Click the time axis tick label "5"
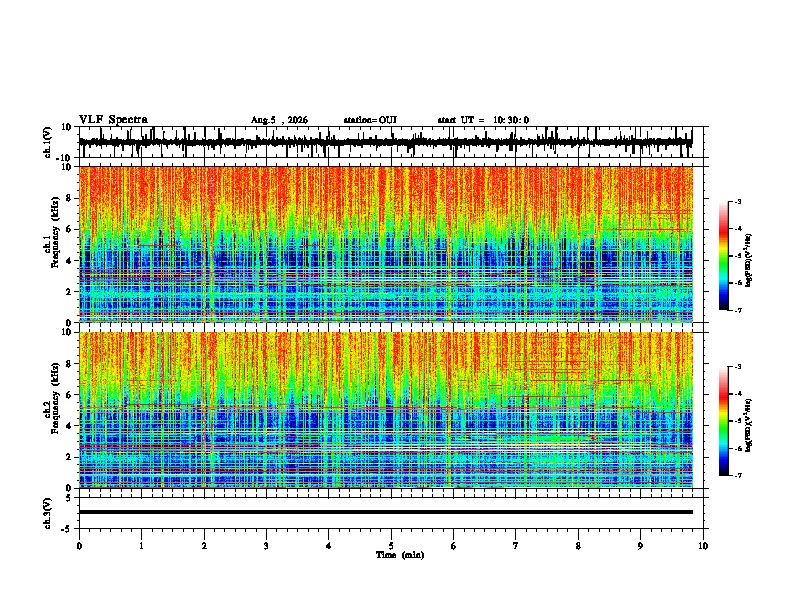This screenshot has height=612, width=792. pyautogui.click(x=391, y=546)
